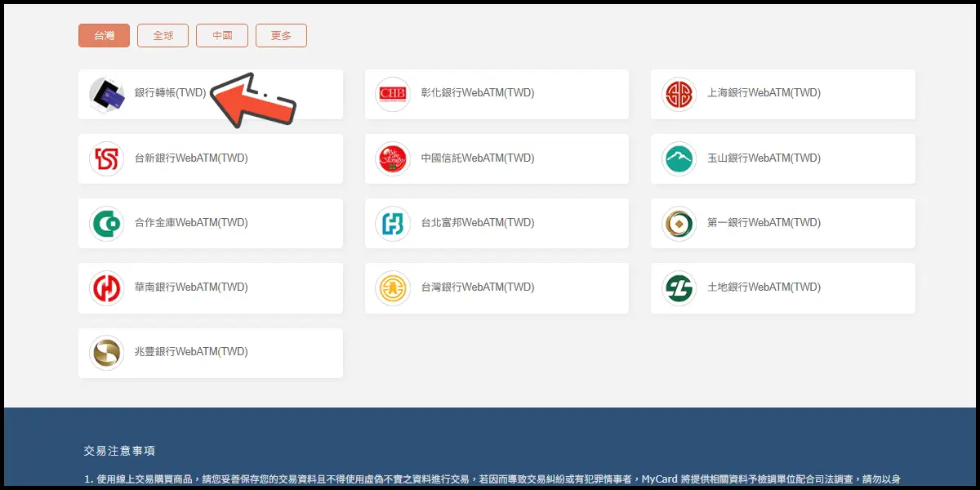Click the First Bank 第一銀行 logo
The width and height of the screenshot is (980, 490).
(x=679, y=223)
